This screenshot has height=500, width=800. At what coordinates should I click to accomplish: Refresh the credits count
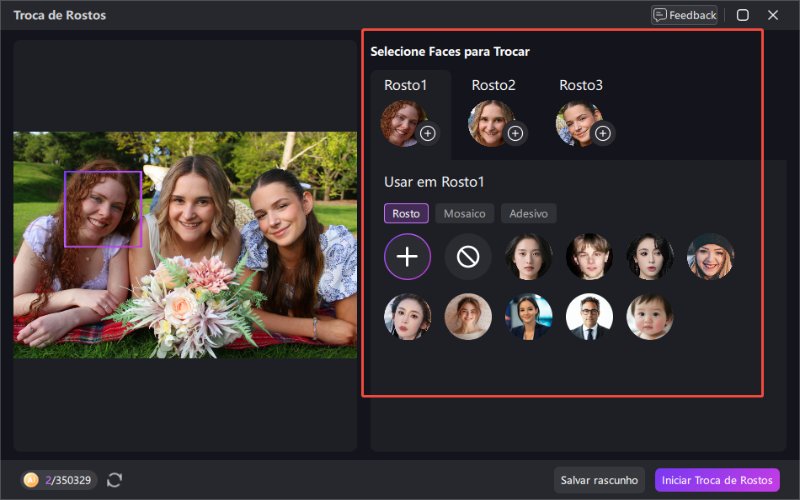click(x=114, y=480)
